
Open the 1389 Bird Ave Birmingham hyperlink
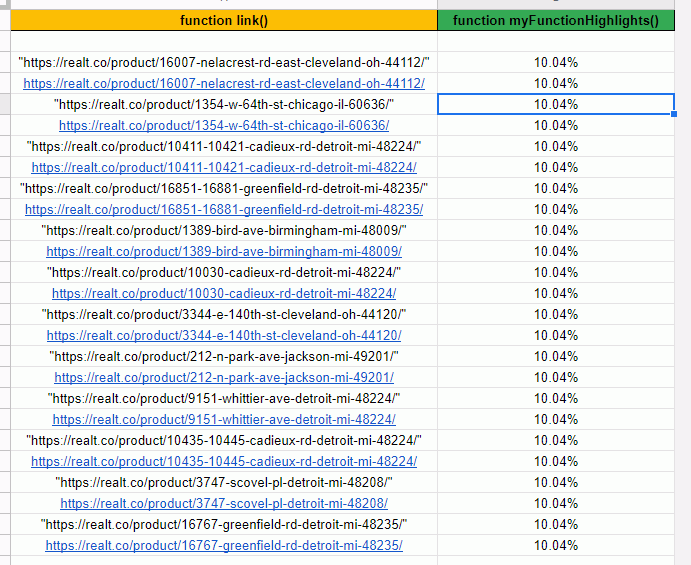click(x=224, y=251)
